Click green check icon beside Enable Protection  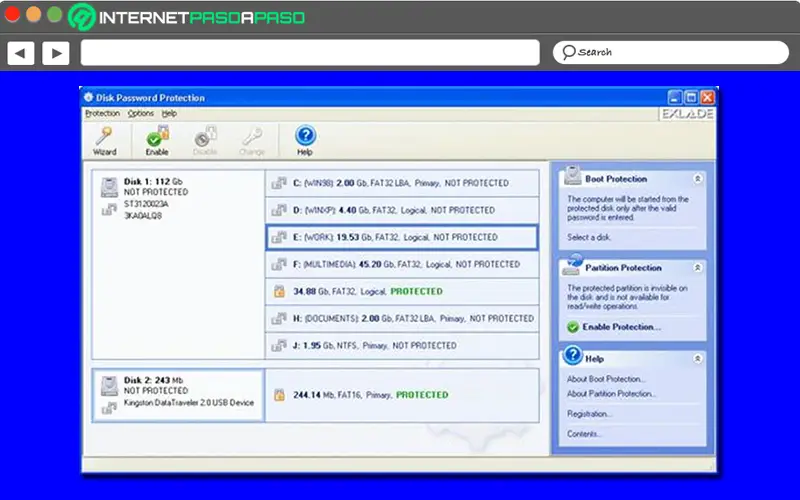tap(573, 327)
